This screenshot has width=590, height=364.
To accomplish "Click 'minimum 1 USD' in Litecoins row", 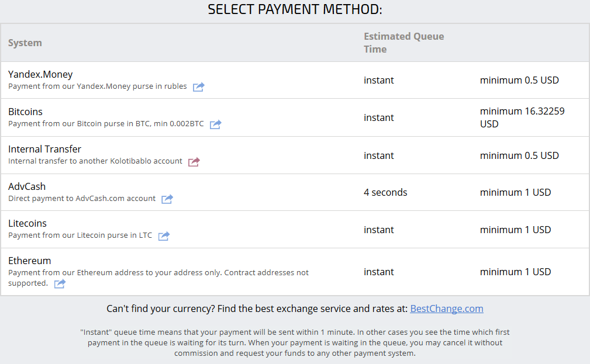I will (x=516, y=230).
